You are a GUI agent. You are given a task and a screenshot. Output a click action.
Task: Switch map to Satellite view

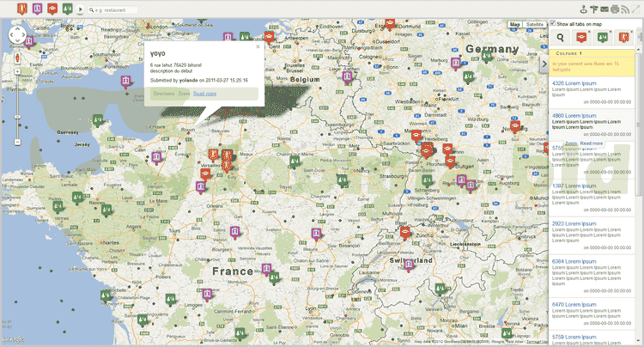pyautogui.click(x=534, y=25)
